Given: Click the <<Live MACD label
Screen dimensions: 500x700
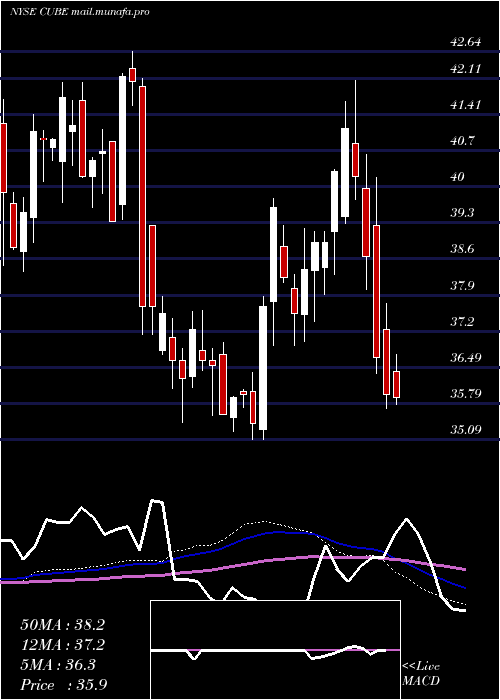Looking at the screenshot, I should click(x=421, y=674).
